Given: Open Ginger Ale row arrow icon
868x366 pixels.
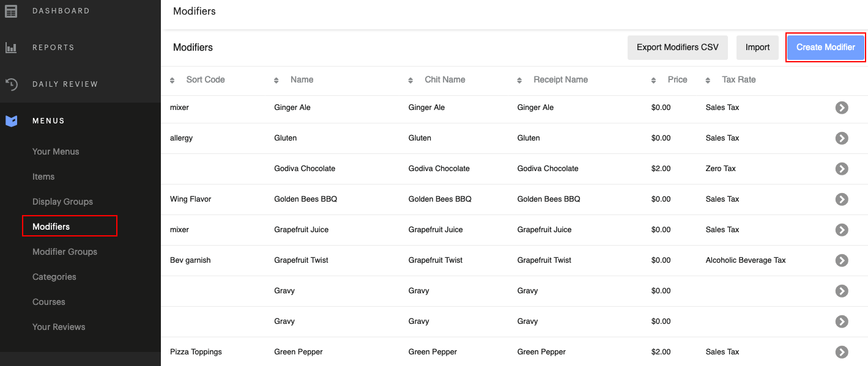Looking at the screenshot, I should pyautogui.click(x=842, y=108).
